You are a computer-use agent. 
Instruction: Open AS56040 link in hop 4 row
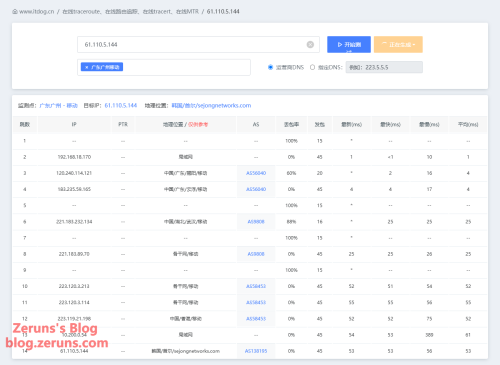(256, 189)
